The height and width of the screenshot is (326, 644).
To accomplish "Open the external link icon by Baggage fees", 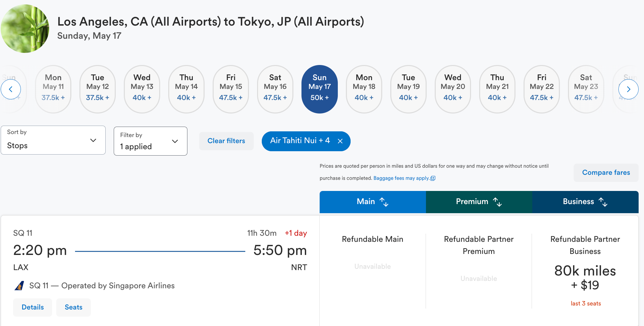I will tap(433, 178).
